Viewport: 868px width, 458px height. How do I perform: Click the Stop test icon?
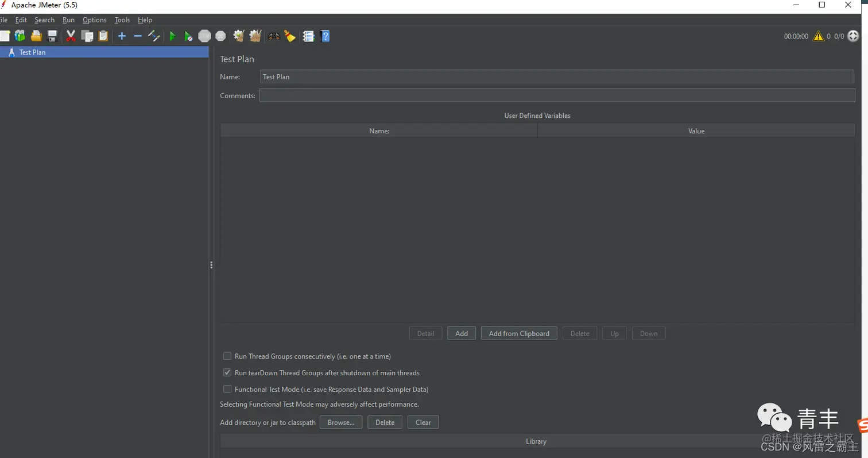pos(204,36)
